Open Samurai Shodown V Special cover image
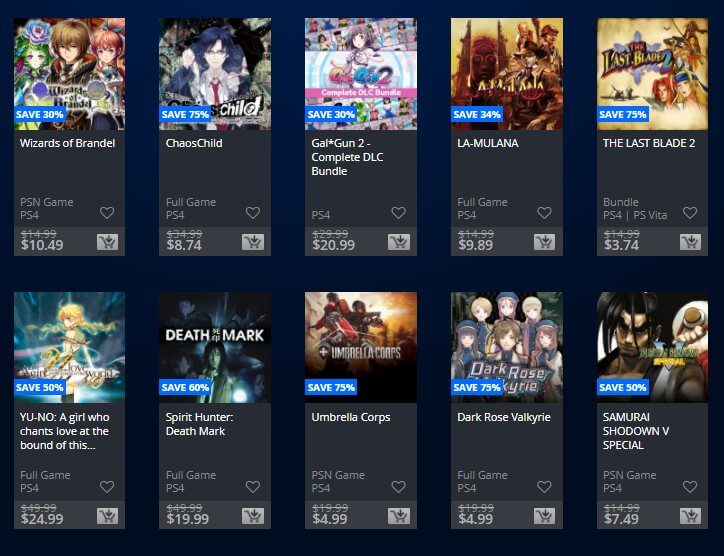The image size is (724, 556). tap(652, 347)
